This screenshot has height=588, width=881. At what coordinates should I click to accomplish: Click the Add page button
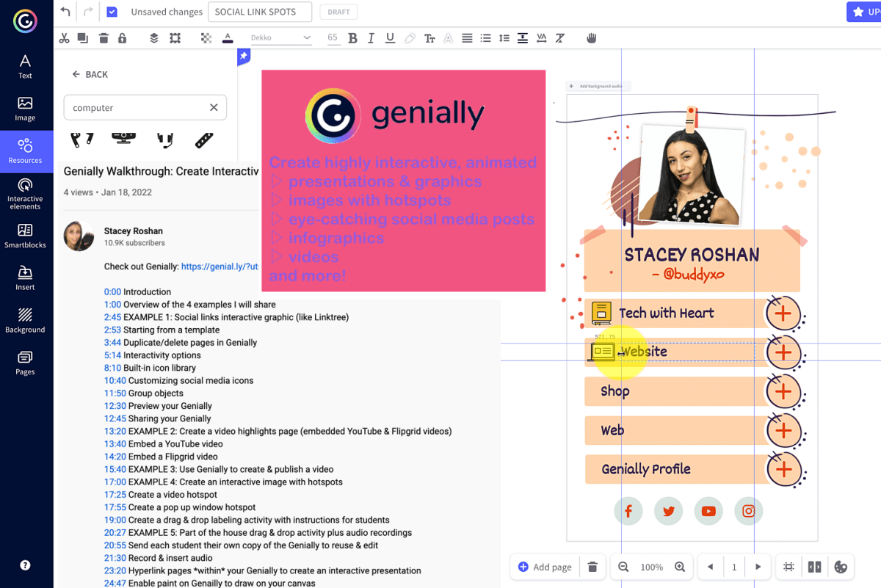544,567
